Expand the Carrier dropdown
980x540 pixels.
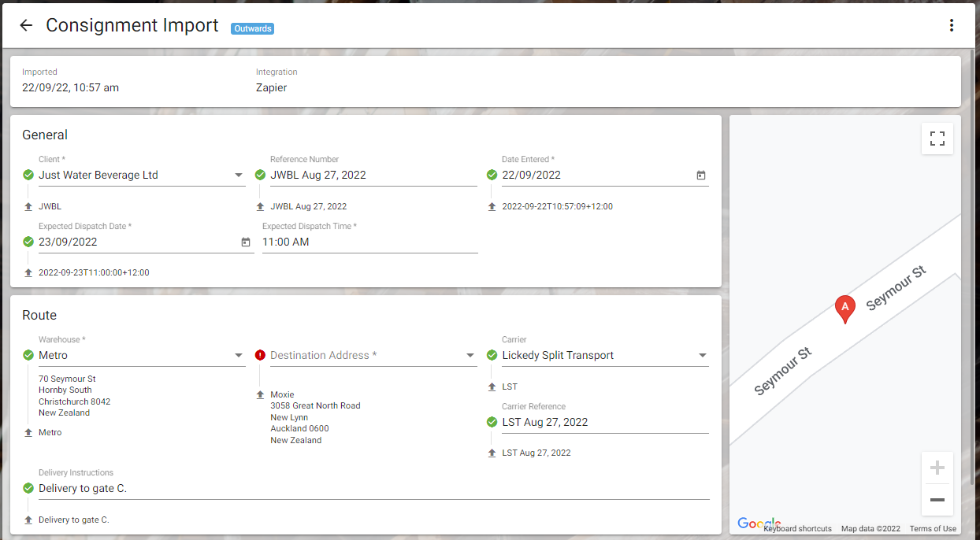click(703, 356)
